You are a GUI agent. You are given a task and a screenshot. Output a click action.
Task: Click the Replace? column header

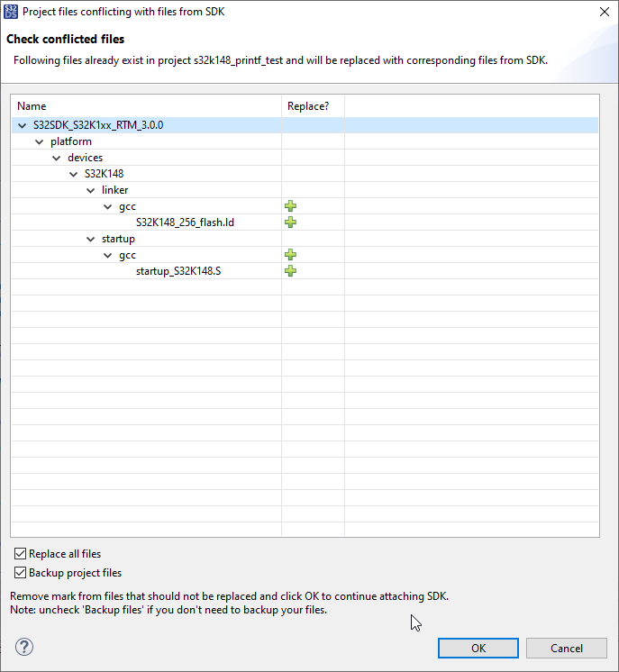coord(309,106)
